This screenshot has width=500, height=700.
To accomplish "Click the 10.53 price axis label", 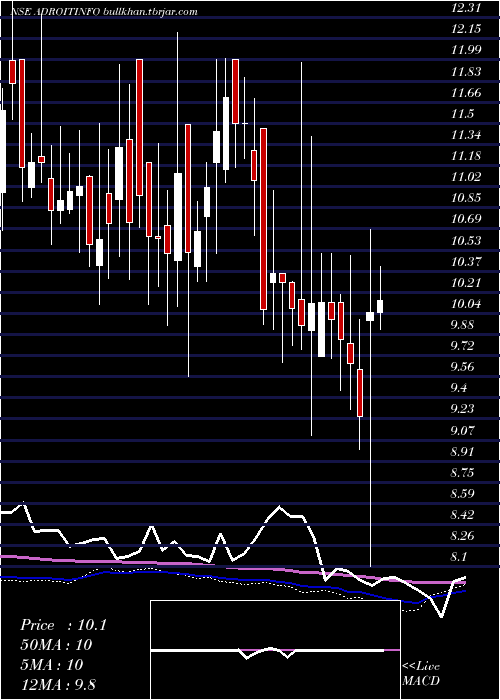I will 466,241.
